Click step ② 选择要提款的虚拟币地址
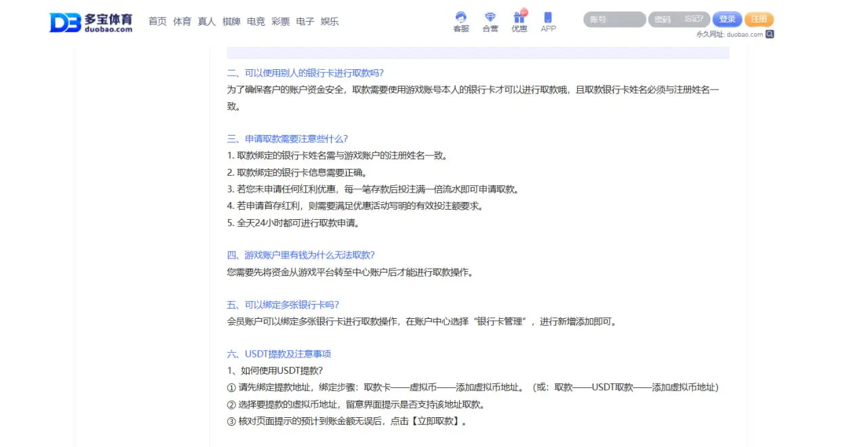Image resolution: width=868 pixels, height=447 pixels. [x=359, y=404]
